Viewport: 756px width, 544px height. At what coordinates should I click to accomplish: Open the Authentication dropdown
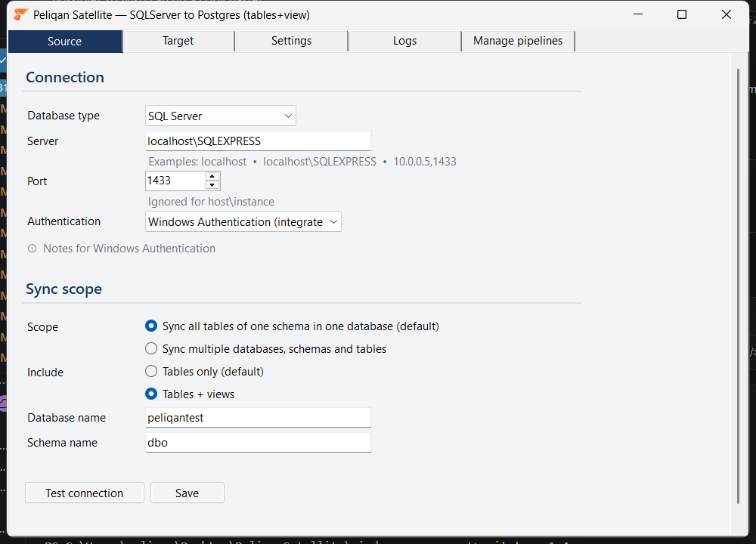pyautogui.click(x=243, y=221)
